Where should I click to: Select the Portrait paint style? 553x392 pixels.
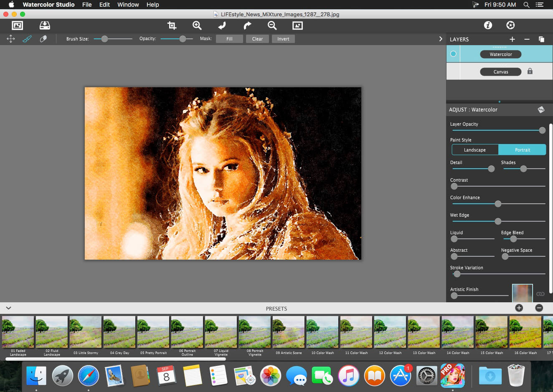(522, 150)
